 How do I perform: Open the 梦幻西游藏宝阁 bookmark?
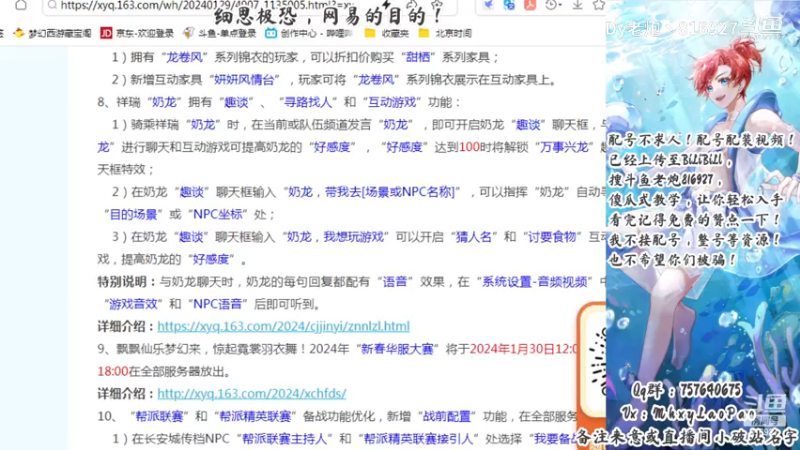[52, 33]
